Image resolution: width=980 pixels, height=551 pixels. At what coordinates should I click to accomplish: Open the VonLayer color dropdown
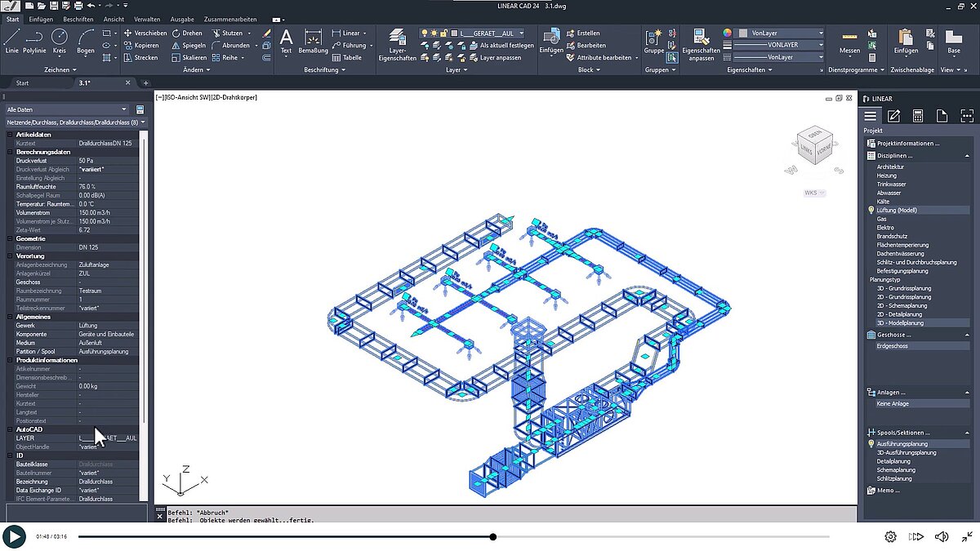(x=782, y=33)
